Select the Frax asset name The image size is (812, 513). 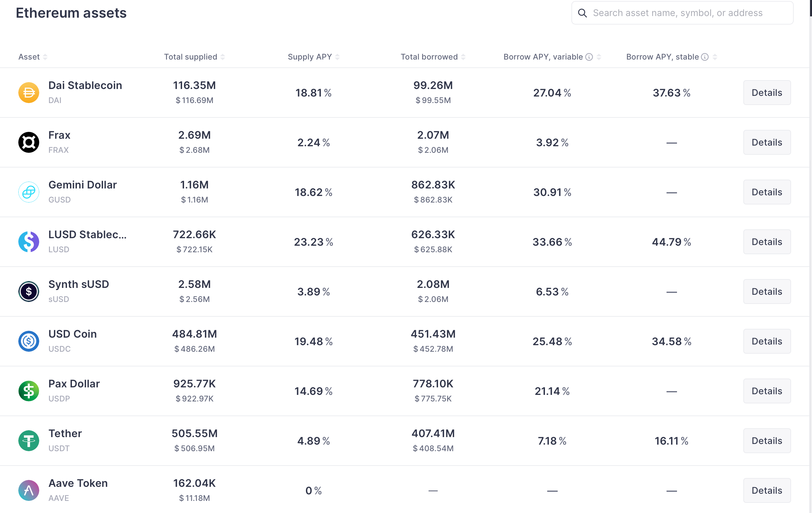point(59,135)
